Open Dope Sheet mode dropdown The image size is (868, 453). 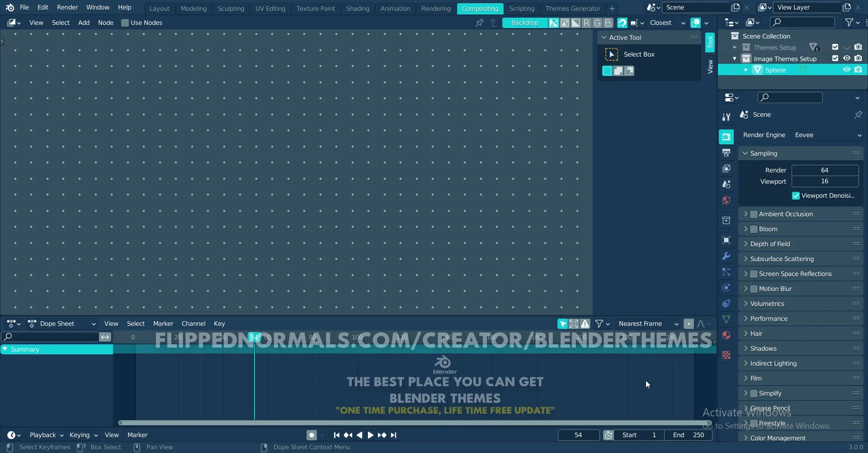(x=61, y=324)
